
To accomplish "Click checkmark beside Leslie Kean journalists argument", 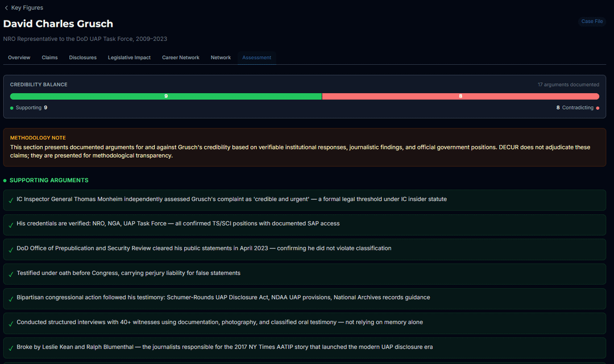I will (11, 348).
